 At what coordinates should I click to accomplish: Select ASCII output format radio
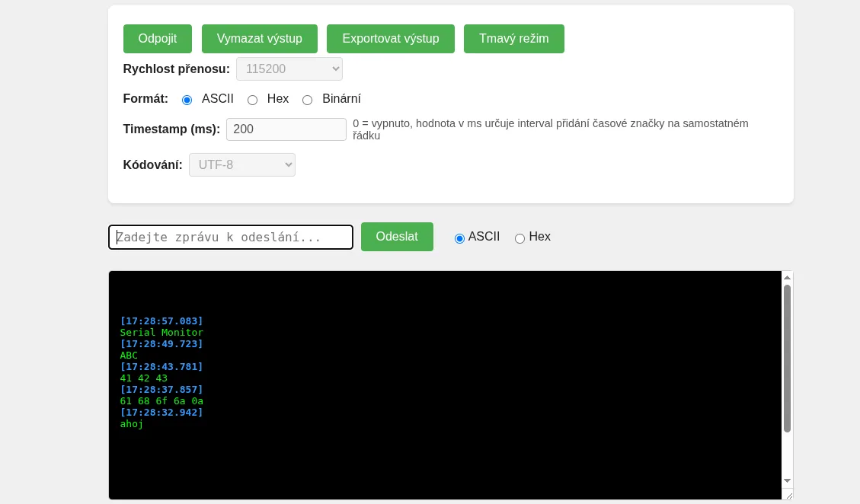187,100
